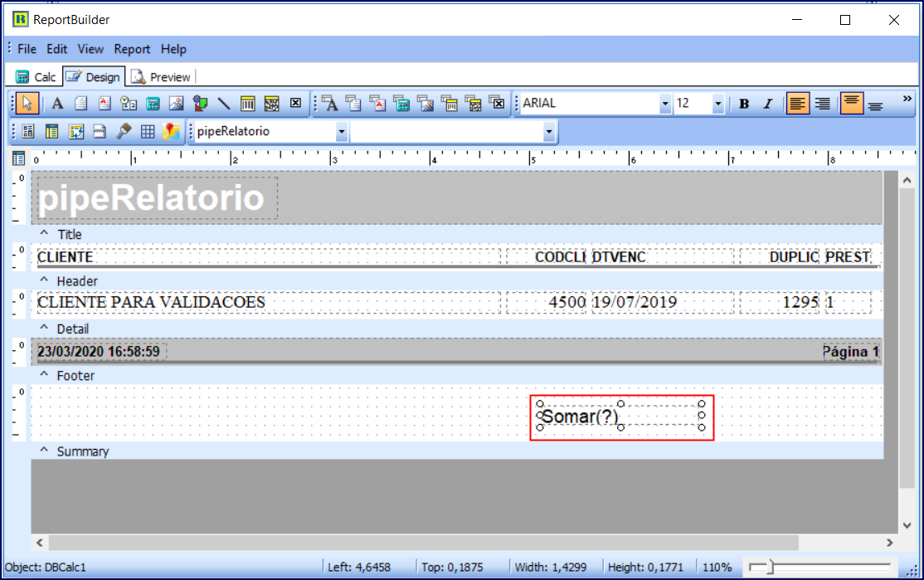Choose the Image component tool
The width and height of the screenshot is (924, 580).
tap(176, 104)
